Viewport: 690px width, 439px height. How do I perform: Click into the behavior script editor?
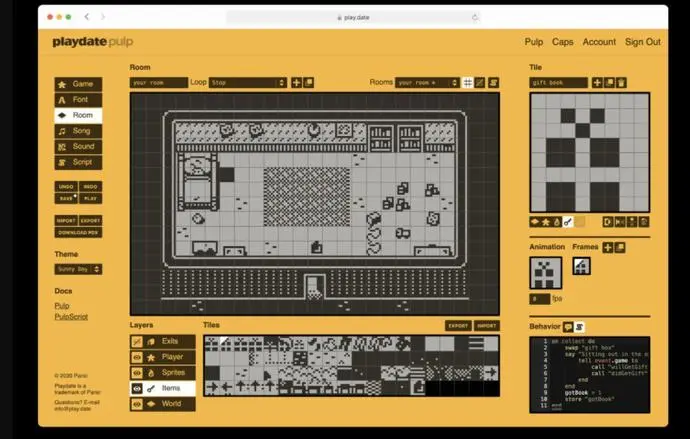pyautogui.click(x=590, y=375)
